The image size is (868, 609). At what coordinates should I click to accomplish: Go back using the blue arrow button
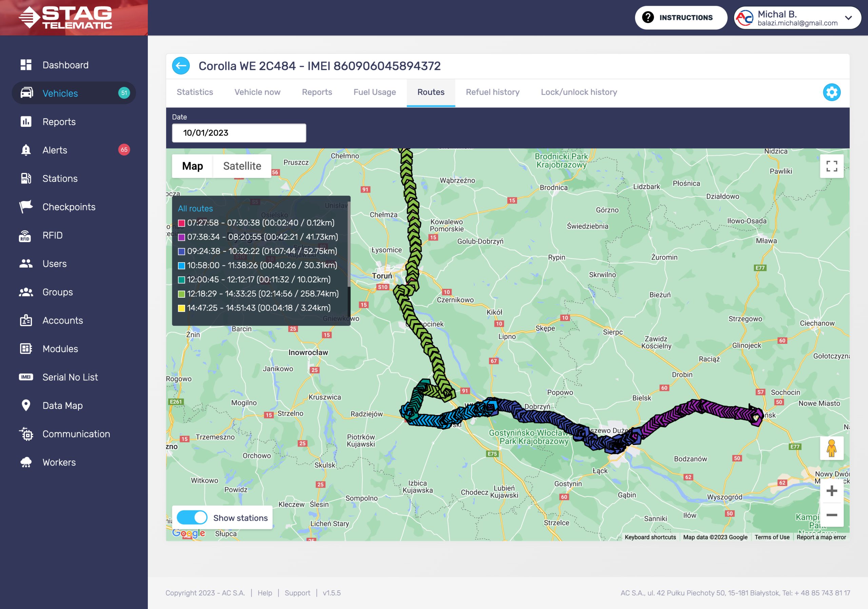[181, 66]
